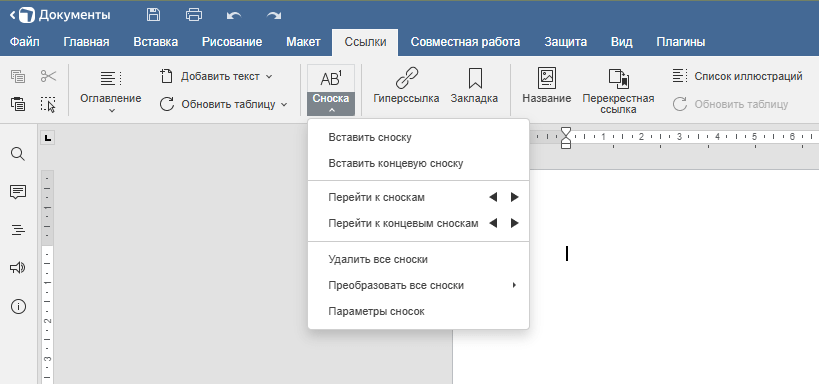Select the Ссылки tab

click(365, 42)
